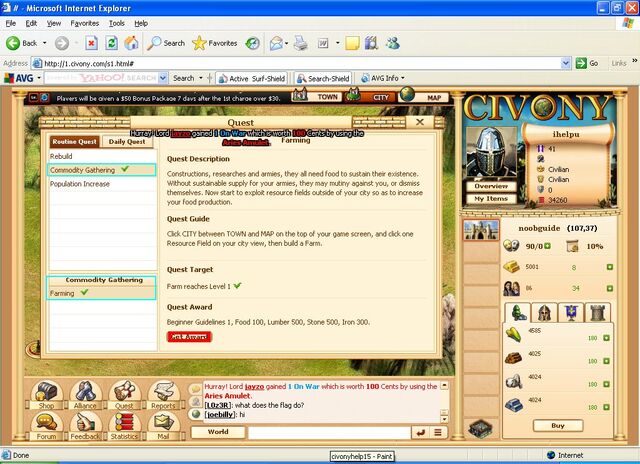The width and height of the screenshot is (640, 464).
Task: Open the File menu
Action: point(11,23)
